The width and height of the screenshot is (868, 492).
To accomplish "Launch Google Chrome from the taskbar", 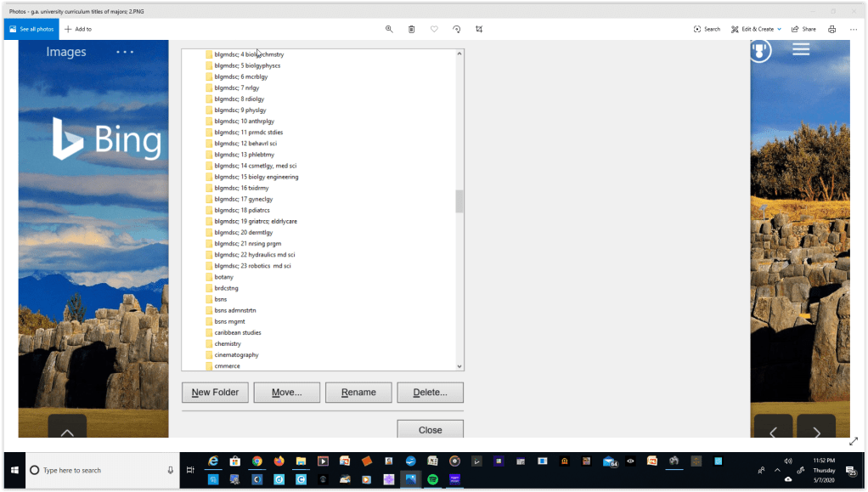I will click(256, 461).
